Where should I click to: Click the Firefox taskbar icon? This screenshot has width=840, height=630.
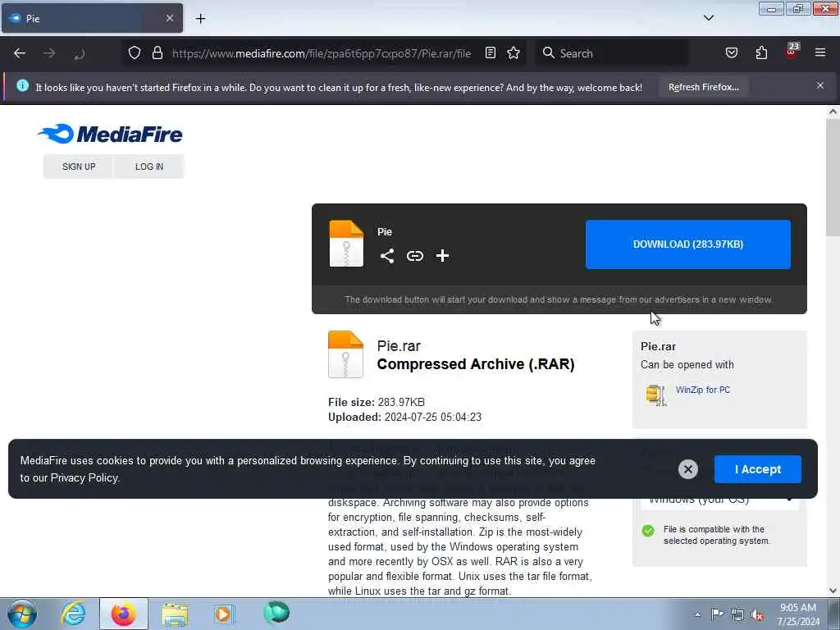123,614
